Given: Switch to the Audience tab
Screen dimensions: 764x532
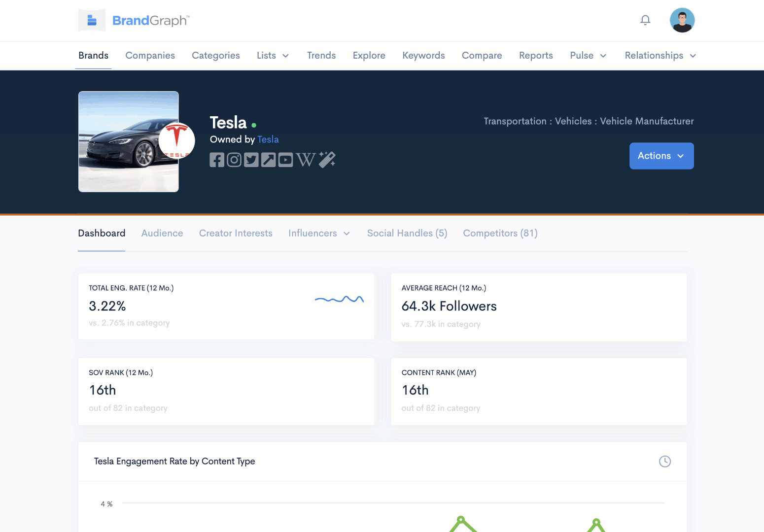Looking at the screenshot, I should 162,233.
